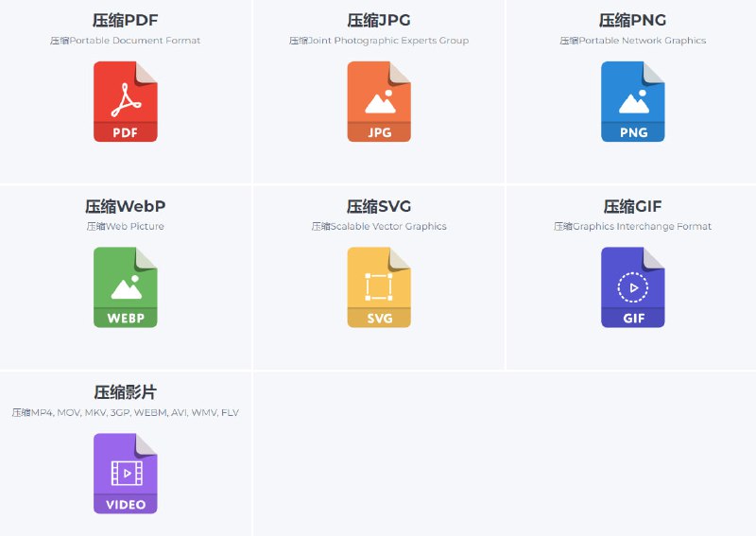Click the green WEBP file icon
The image size is (756, 536).
pyautogui.click(x=126, y=287)
